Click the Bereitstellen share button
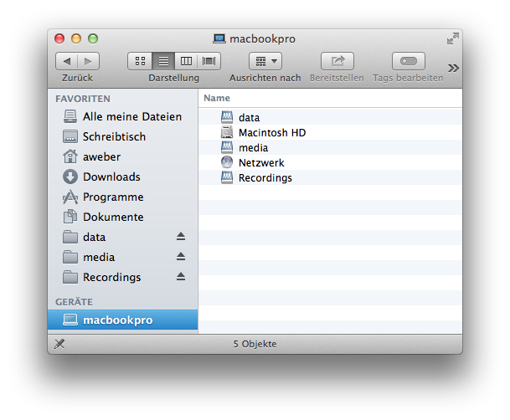The image size is (510, 420). (x=337, y=61)
